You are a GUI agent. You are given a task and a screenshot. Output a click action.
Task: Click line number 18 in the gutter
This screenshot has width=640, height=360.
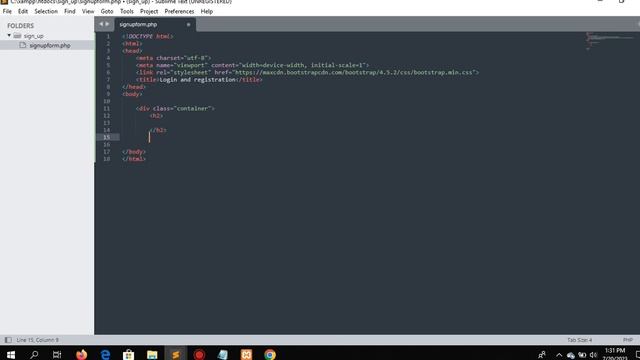pos(107,159)
